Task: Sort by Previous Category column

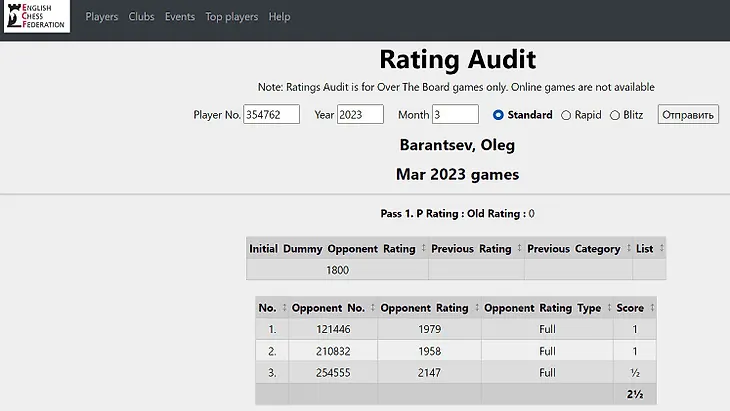Action: [579, 249]
